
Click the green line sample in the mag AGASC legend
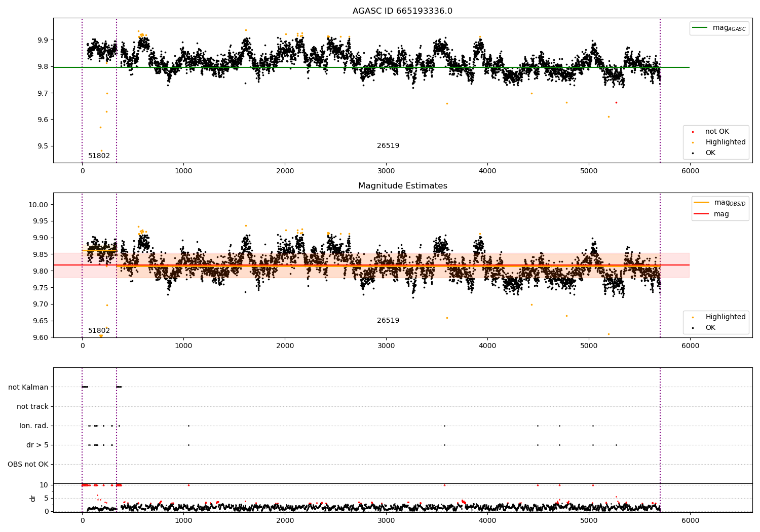pos(700,28)
